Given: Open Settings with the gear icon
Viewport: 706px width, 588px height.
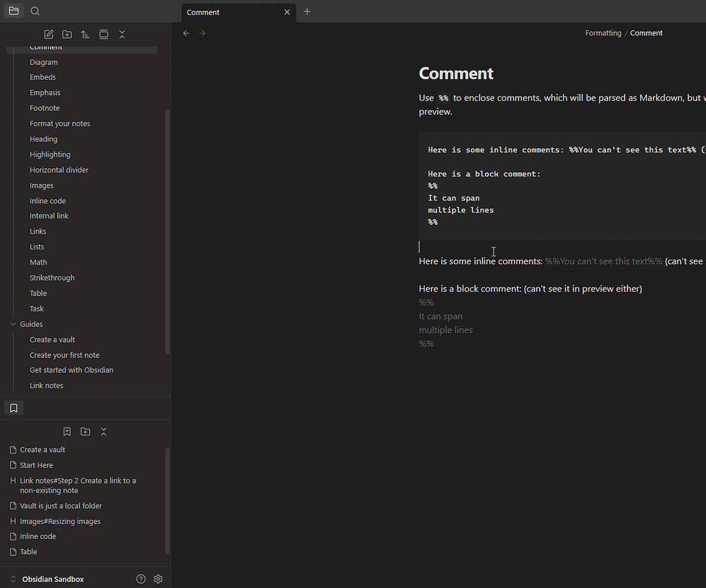Looking at the screenshot, I should 158,578.
